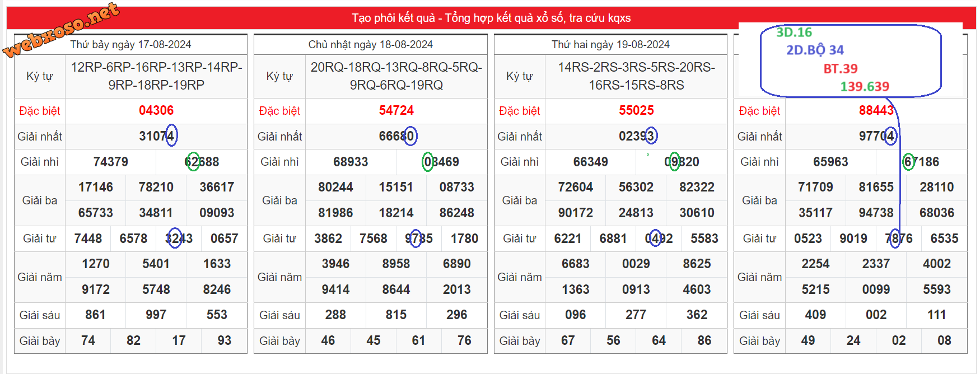Click fourth prize number '1780'
This screenshot has height=374, width=980.
(464, 239)
